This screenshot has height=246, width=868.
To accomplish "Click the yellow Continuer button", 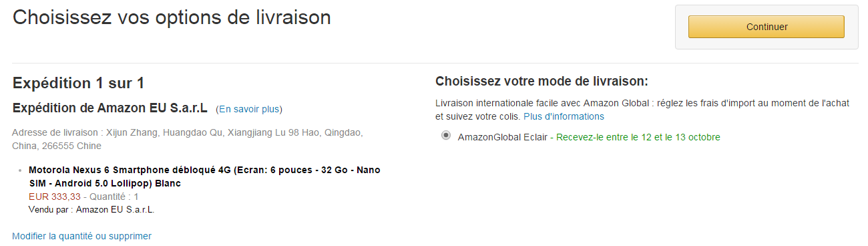I will tap(767, 27).
